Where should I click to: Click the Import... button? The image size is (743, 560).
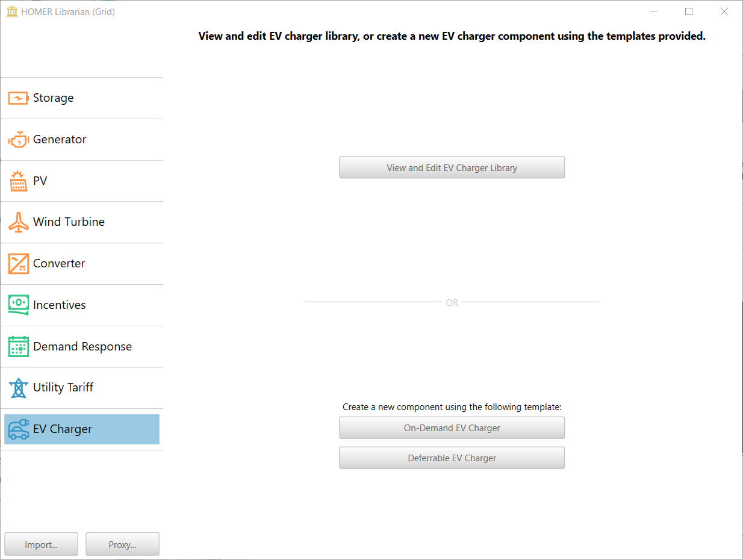pyautogui.click(x=41, y=544)
